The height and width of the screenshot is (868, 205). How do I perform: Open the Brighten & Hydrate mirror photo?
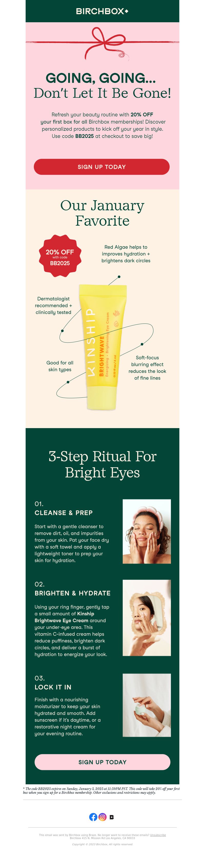tap(147, 618)
